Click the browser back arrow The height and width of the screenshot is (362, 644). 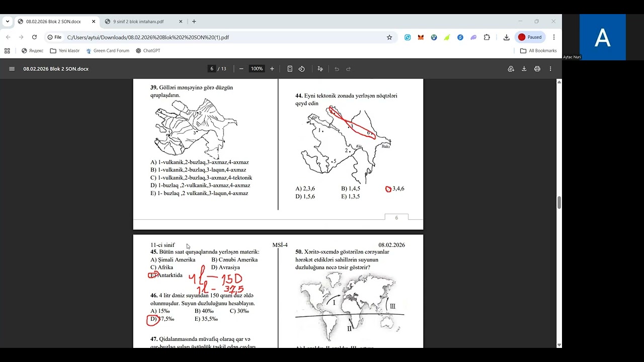[8, 37]
